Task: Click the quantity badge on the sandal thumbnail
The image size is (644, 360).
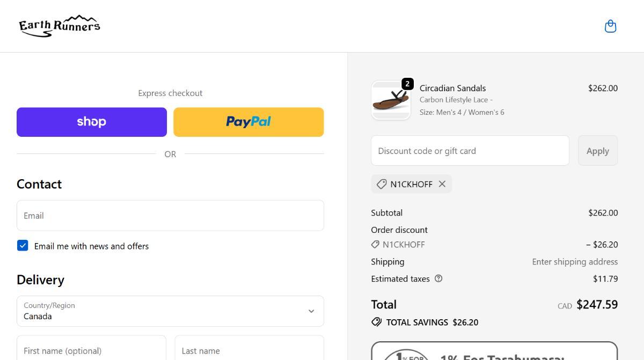Action: point(407,84)
